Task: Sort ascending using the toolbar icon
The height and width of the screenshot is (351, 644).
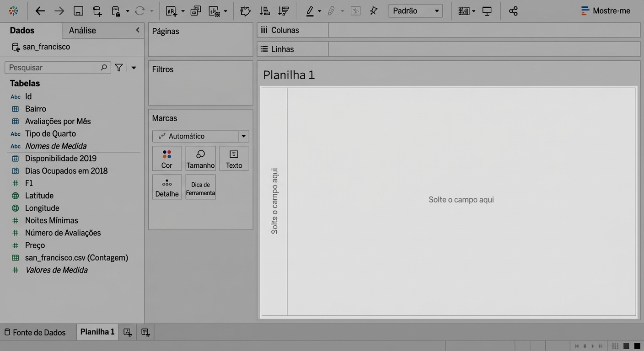Action: 264,11
